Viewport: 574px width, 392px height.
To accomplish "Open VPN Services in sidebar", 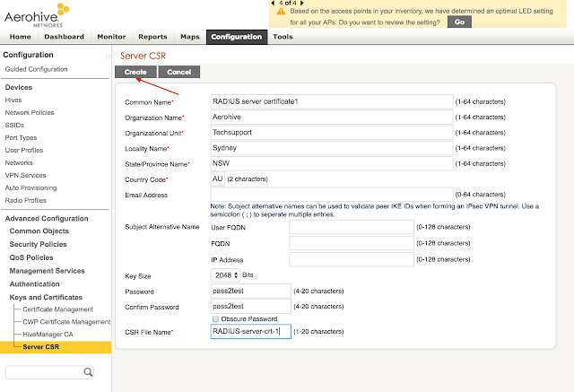I will pos(25,175).
